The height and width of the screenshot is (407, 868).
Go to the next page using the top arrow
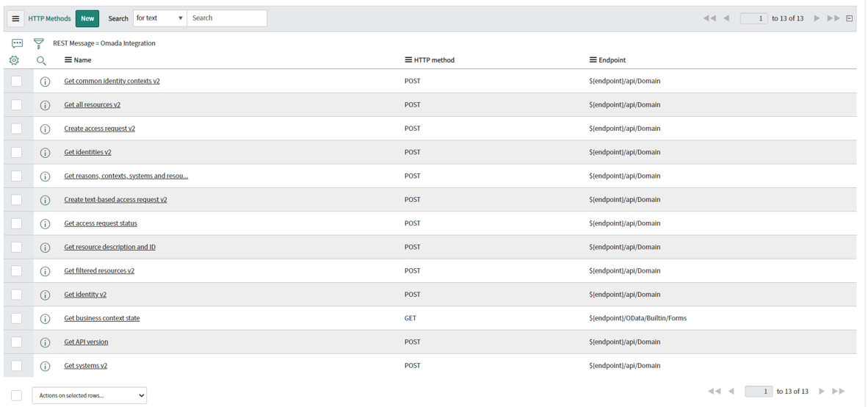[817, 18]
